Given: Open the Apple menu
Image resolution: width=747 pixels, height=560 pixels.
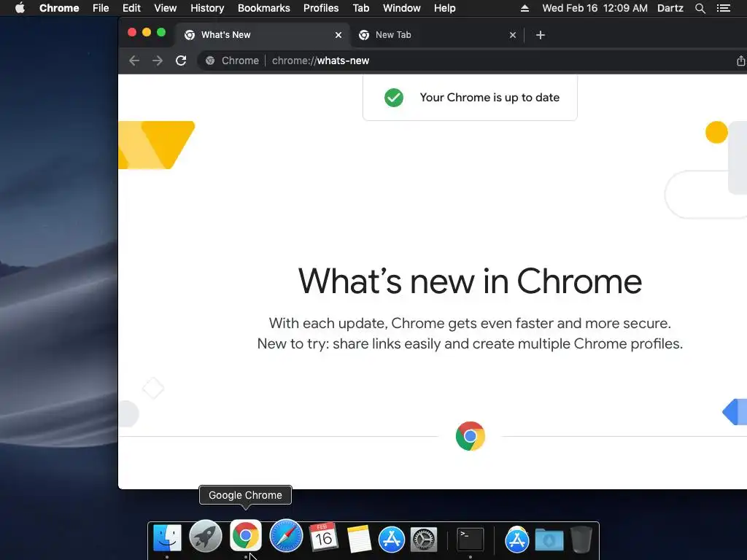Looking at the screenshot, I should click(x=20, y=8).
